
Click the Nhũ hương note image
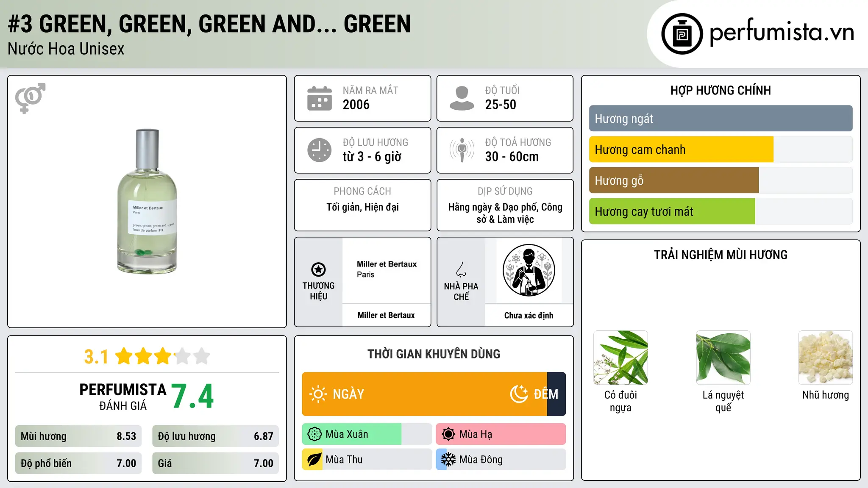click(x=826, y=358)
